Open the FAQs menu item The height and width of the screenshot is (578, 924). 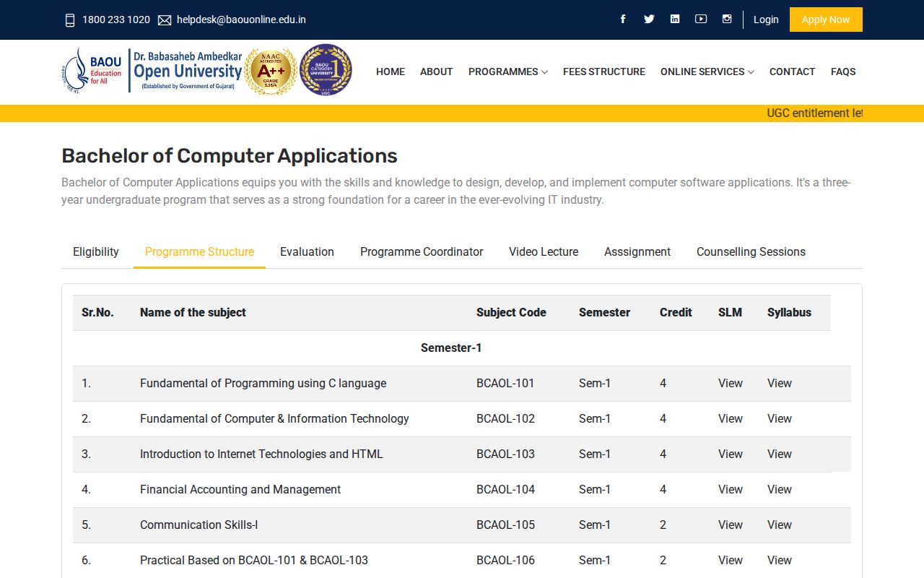coord(843,72)
